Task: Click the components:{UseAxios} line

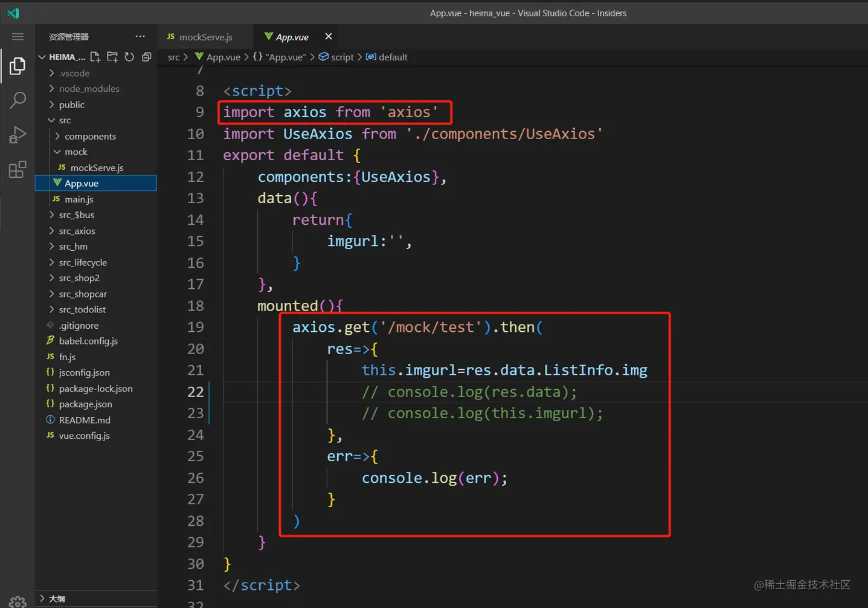Action: [352, 177]
